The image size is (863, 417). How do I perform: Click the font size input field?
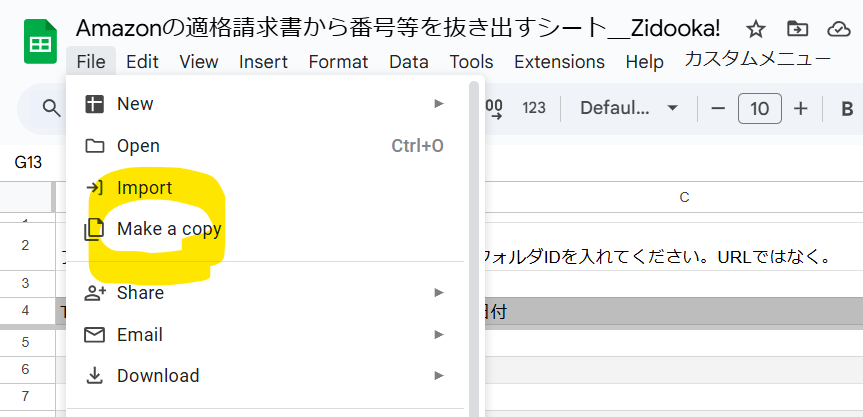759,108
